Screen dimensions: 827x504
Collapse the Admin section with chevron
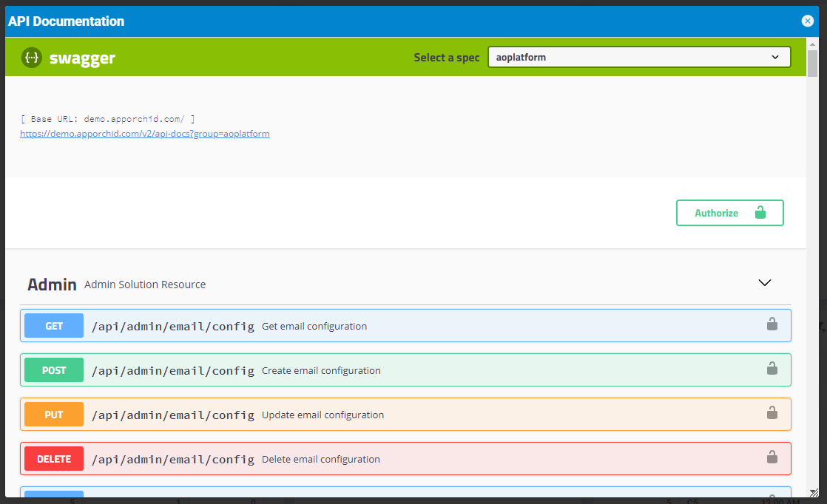tap(765, 283)
